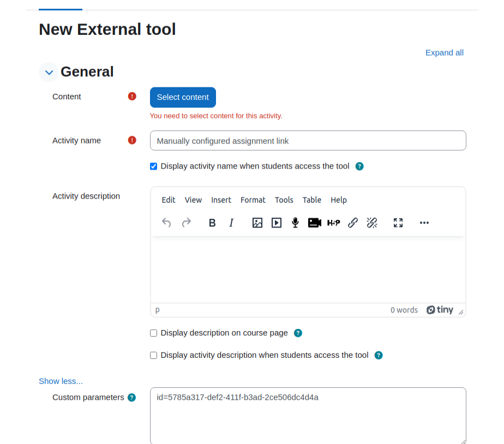Click into the Activity name text field

click(308, 141)
